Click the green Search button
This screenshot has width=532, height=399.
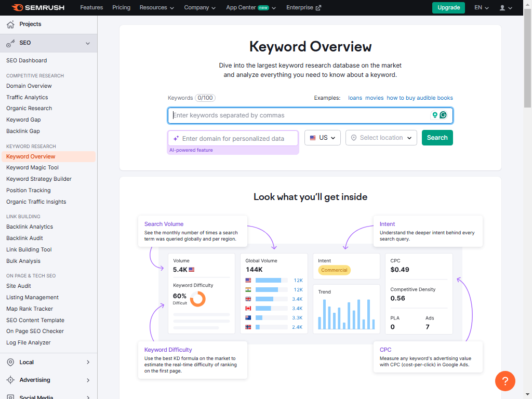[x=437, y=138]
